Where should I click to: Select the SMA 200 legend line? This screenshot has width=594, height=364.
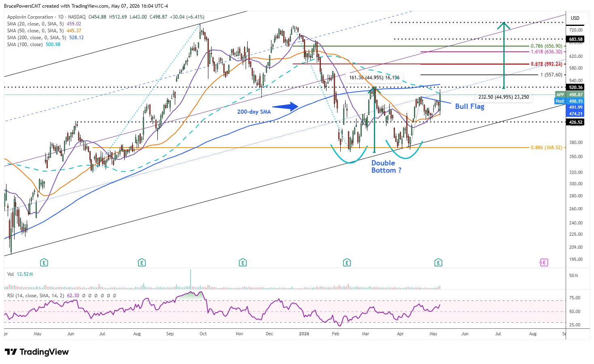click(x=45, y=38)
